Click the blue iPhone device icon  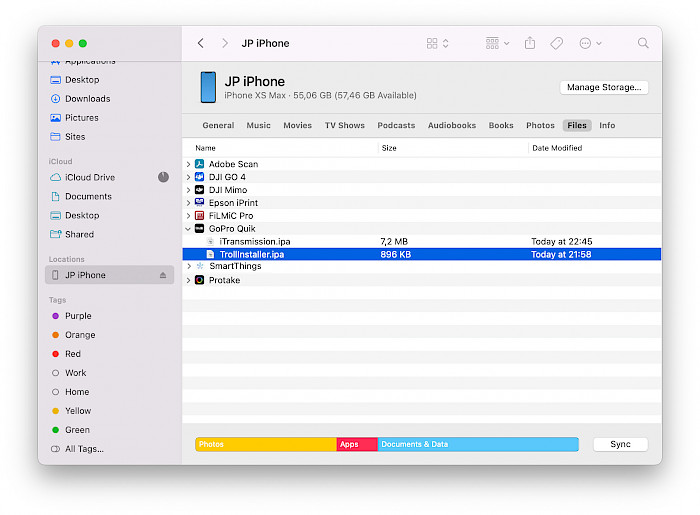(208, 87)
